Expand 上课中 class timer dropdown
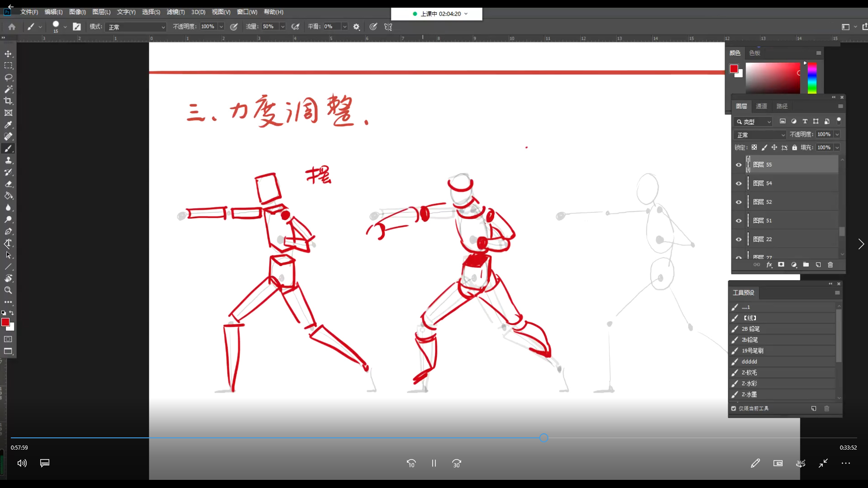This screenshot has height=488, width=868. [466, 14]
